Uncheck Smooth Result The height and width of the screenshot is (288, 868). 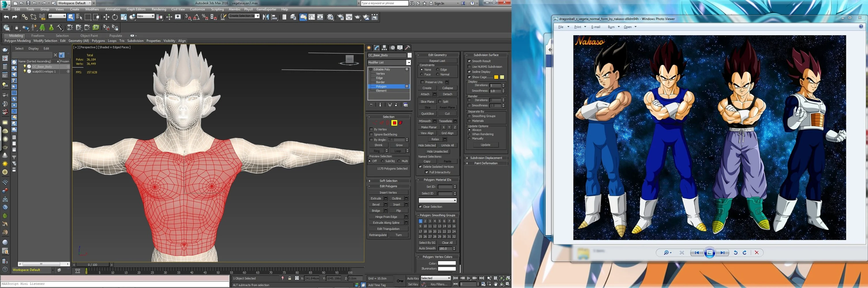click(469, 61)
